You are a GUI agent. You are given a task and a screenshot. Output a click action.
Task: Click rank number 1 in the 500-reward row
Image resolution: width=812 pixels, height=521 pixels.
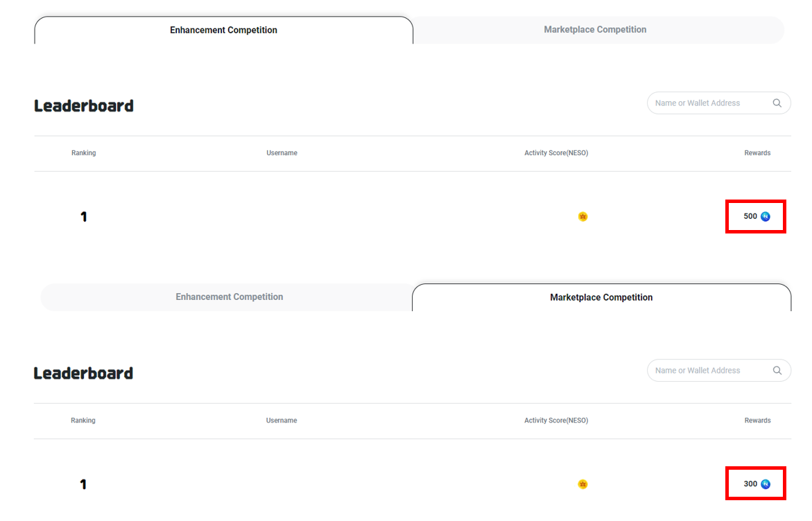click(x=83, y=217)
